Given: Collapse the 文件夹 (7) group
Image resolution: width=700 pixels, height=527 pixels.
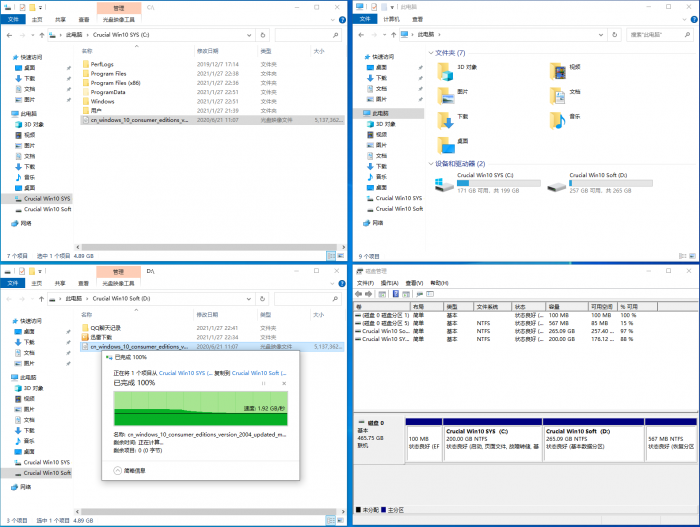Looking at the screenshot, I should tap(430, 52).
